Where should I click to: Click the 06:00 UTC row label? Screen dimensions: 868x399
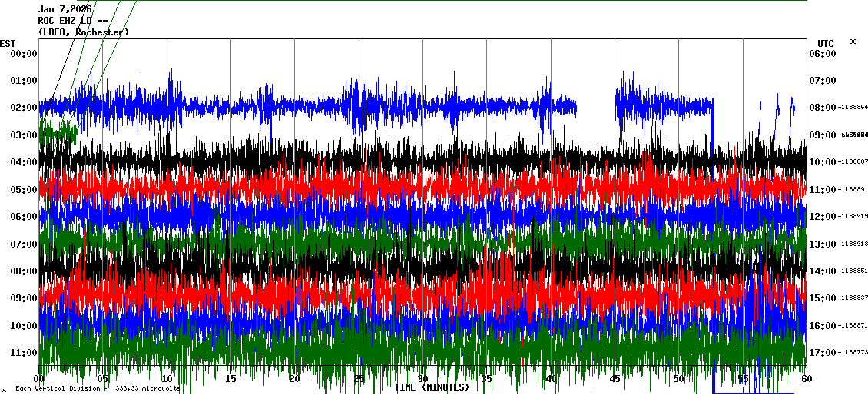click(823, 54)
